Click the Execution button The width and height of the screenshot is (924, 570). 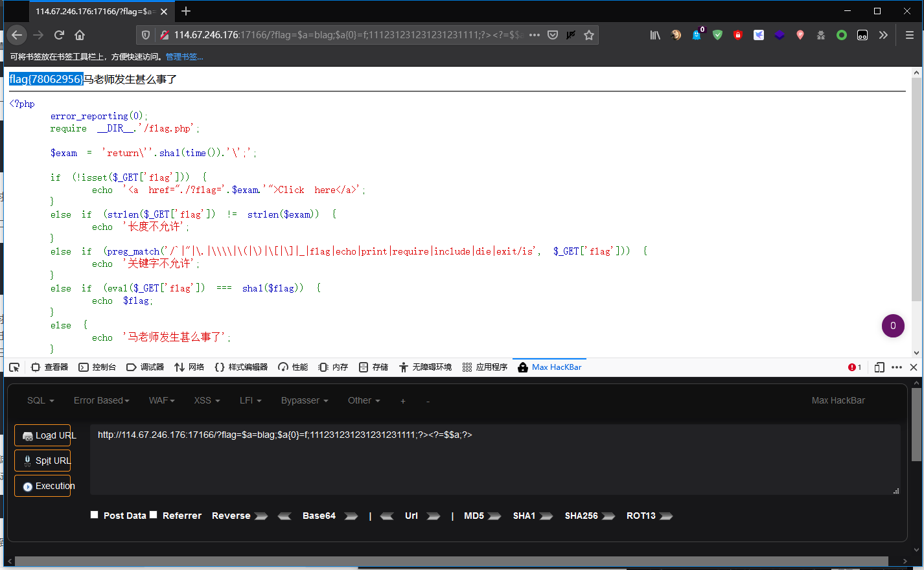42,486
